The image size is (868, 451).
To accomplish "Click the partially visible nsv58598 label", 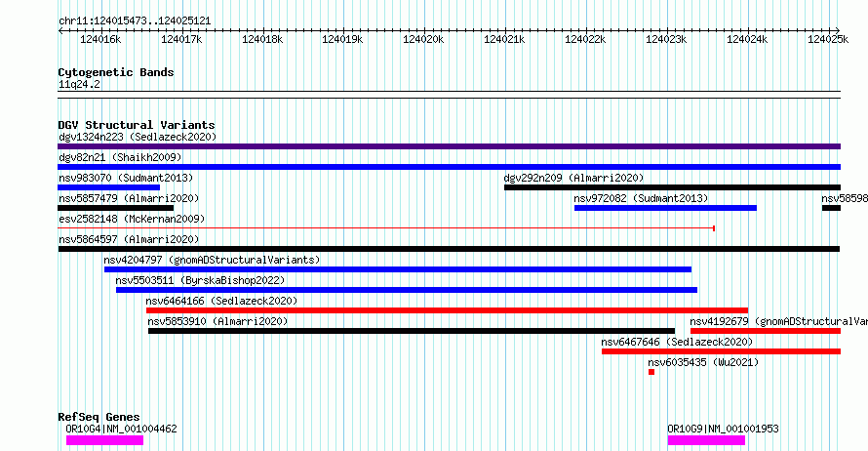I will pyautogui.click(x=845, y=198).
